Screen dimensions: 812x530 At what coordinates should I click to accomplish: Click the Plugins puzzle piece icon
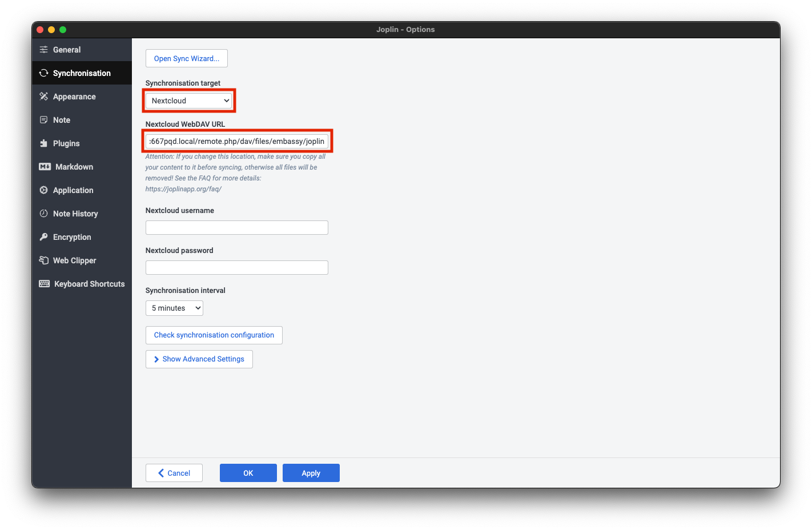click(x=43, y=143)
